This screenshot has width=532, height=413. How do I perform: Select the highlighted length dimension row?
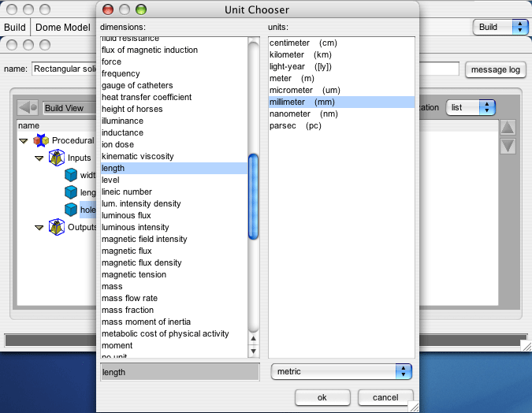pos(174,169)
